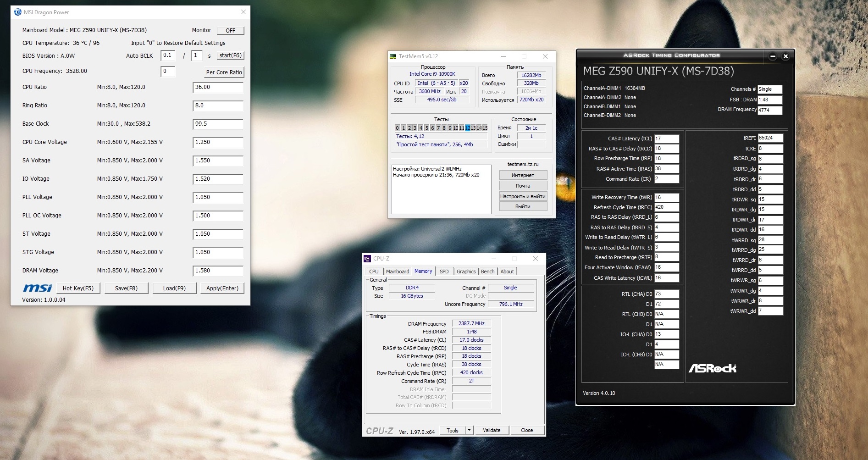Click the MSI Dragon Power title icon

coord(18,12)
